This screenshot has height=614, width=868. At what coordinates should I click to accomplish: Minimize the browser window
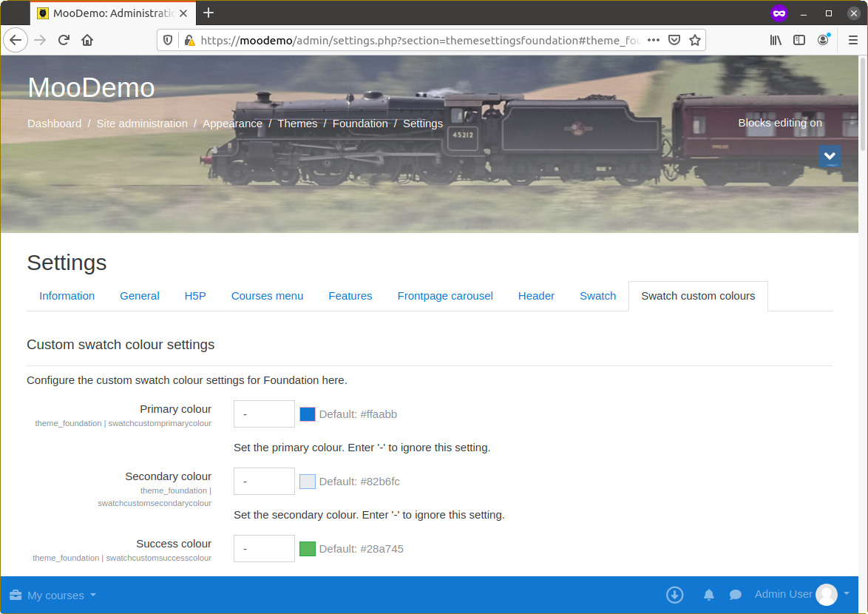(x=803, y=13)
